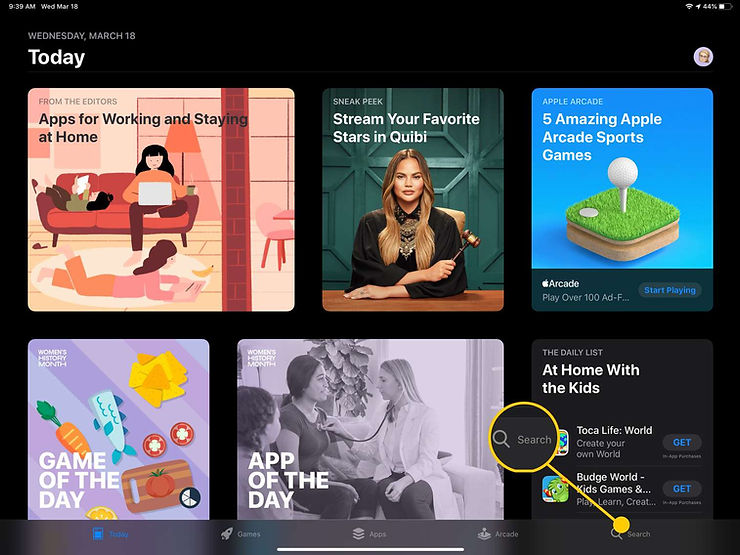Tap the Play Over 100 Ad-F... text
740x555 pixels.
pos(586,297)
